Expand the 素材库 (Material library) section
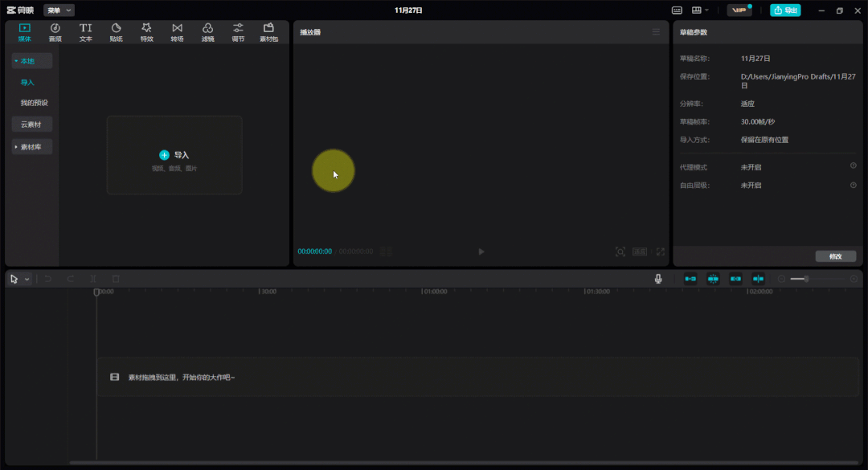Screen dimensions: 868x470 (32, 147)
